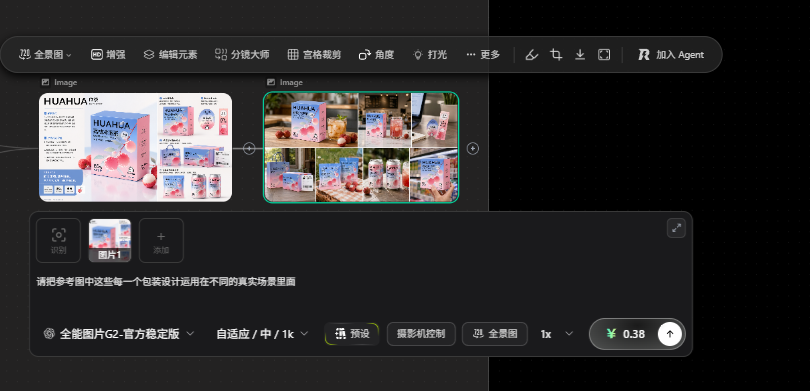Expand the prompt panel with the expand icon
Image resolution: width=810 pixels, height=391 pixels.
tap(676, 228)
